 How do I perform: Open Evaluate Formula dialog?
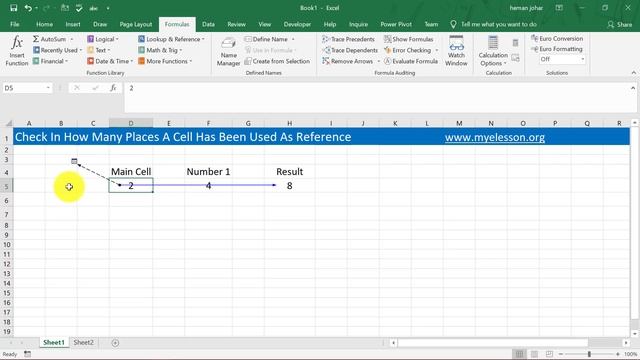click(411, 61)
